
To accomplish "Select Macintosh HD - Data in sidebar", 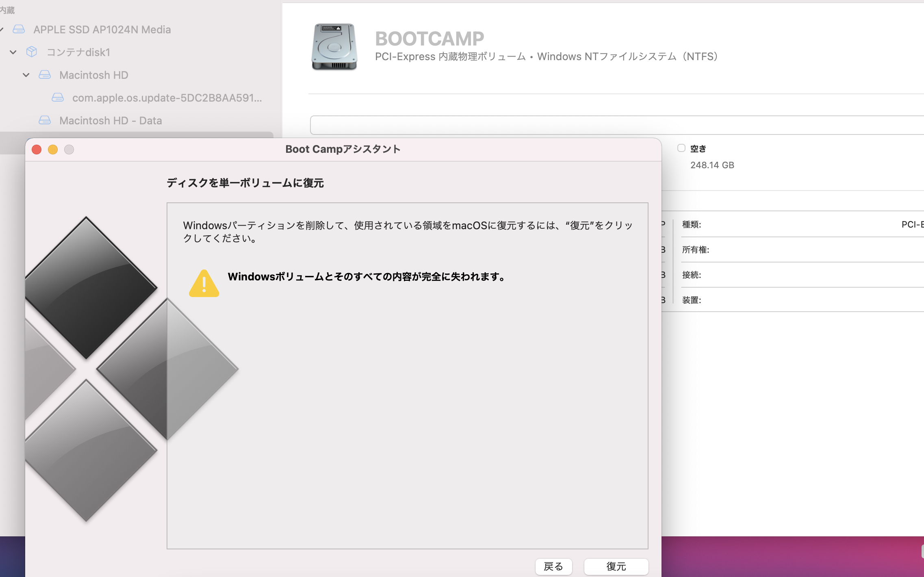I will tap(111, 120).
